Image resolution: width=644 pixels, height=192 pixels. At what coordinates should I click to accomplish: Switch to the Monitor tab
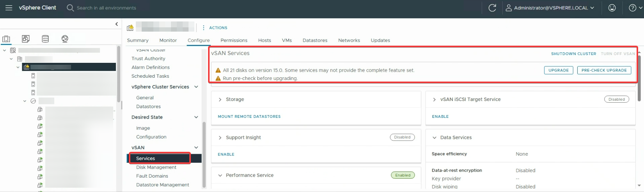(x=168, y=40)
